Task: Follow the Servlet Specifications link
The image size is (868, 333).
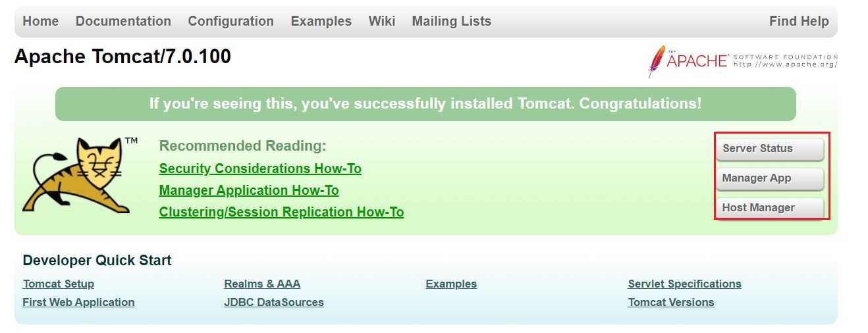Action: [684, 284]
